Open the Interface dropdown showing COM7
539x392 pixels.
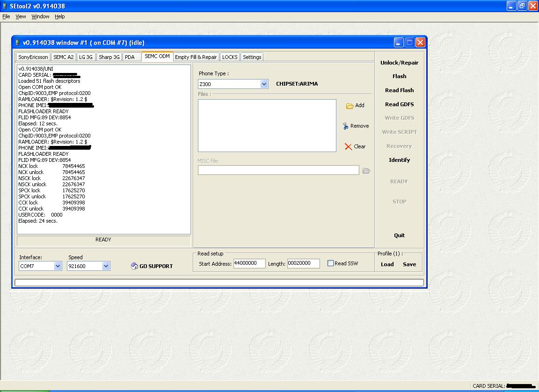pos(58,266)
